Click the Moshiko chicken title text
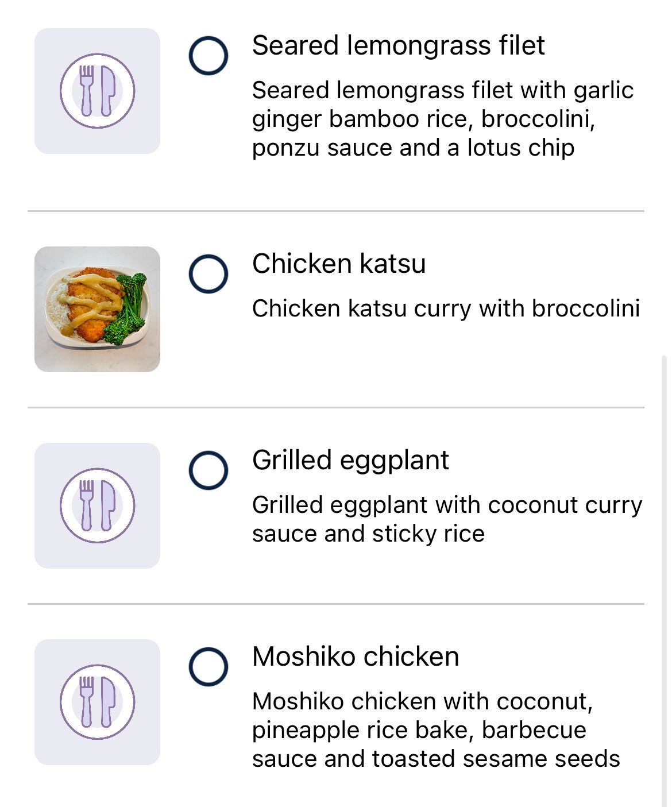The width and height of the screenshot is (672, 807). [356, 657]
